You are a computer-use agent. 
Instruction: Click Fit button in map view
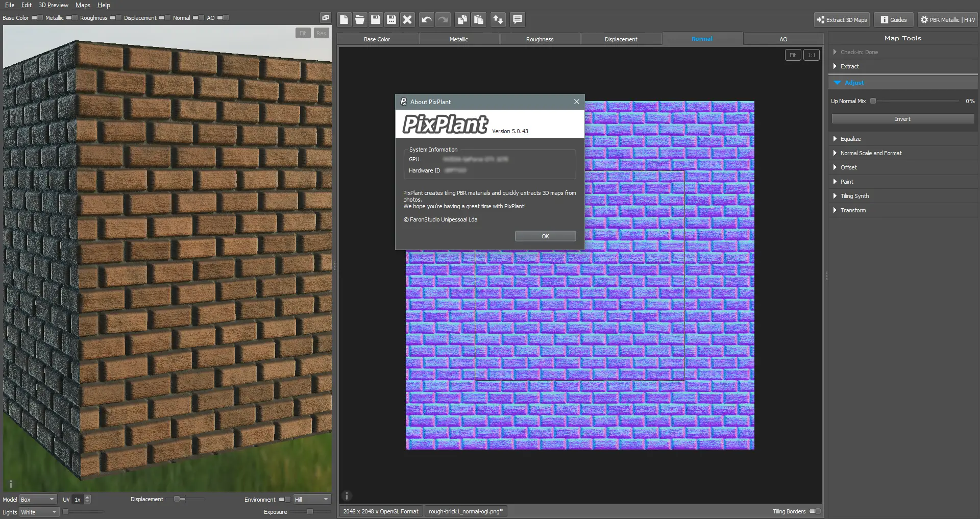[793, 55]
